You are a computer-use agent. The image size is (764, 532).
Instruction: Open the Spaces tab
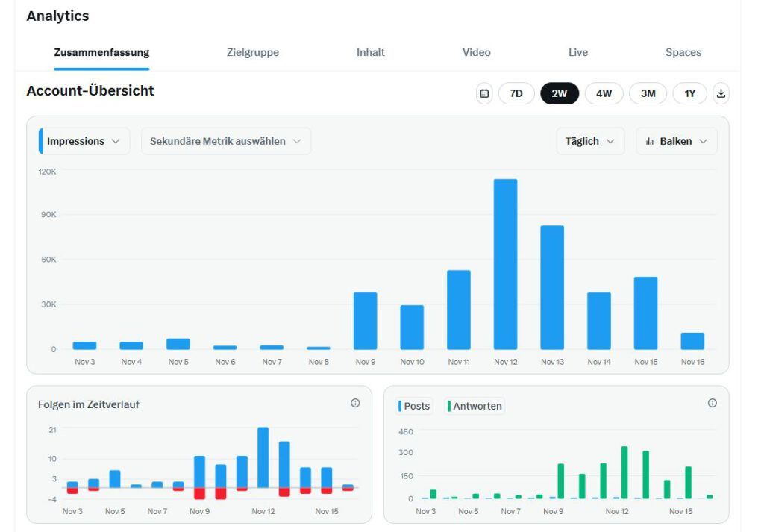click(683, 52)
